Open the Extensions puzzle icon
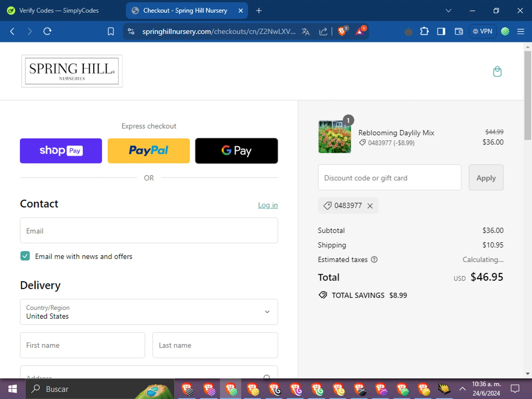The width and height of the screenshot is (532, 399). point(424,32)
